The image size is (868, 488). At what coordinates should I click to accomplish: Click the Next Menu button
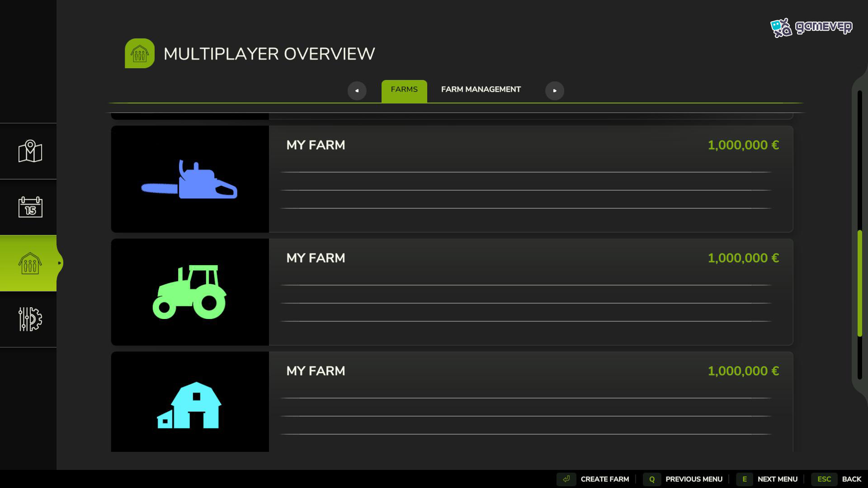pos(778,479)
